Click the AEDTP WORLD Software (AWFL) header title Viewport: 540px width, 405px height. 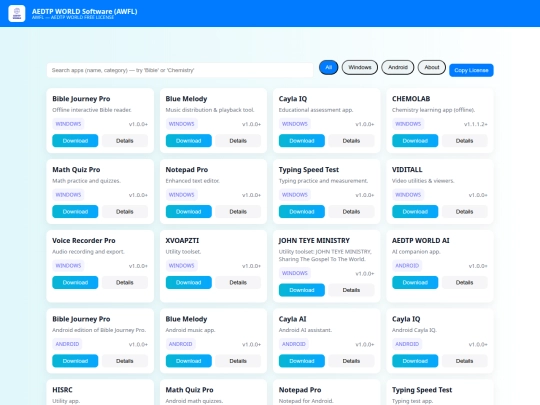click(x=84, y=11)
